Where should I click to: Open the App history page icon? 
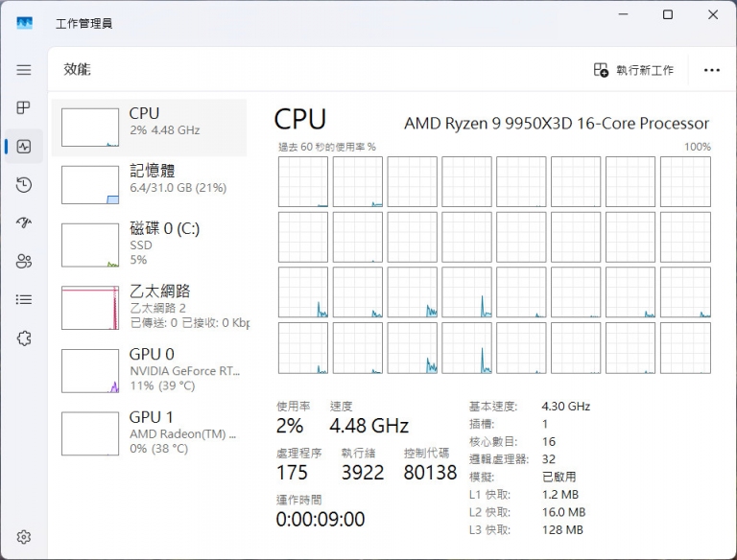click(24, 185)
